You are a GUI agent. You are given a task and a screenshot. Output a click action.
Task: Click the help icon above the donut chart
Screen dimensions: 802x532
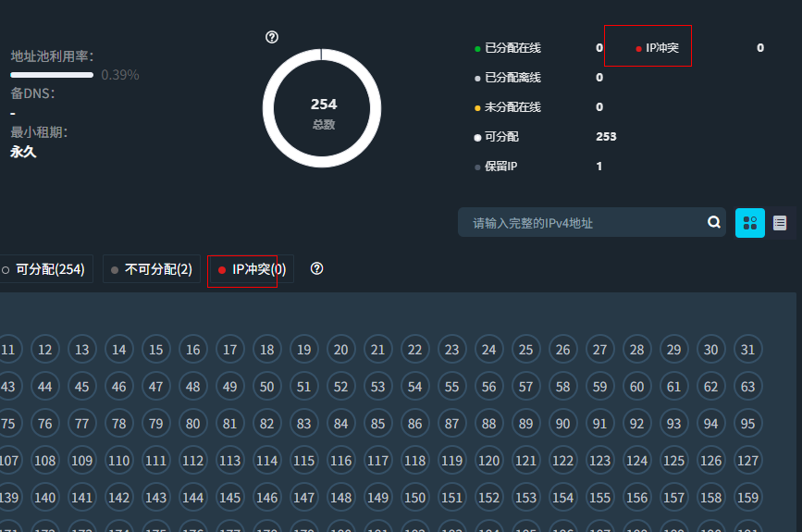pos(272,37)
